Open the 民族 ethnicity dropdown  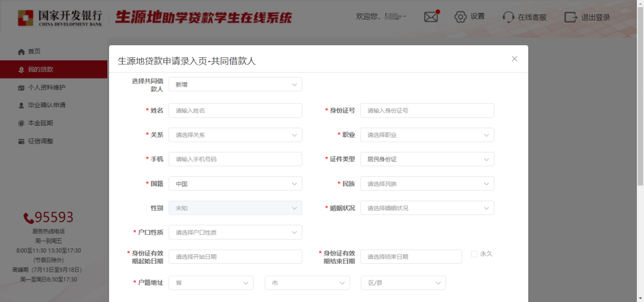427,183
